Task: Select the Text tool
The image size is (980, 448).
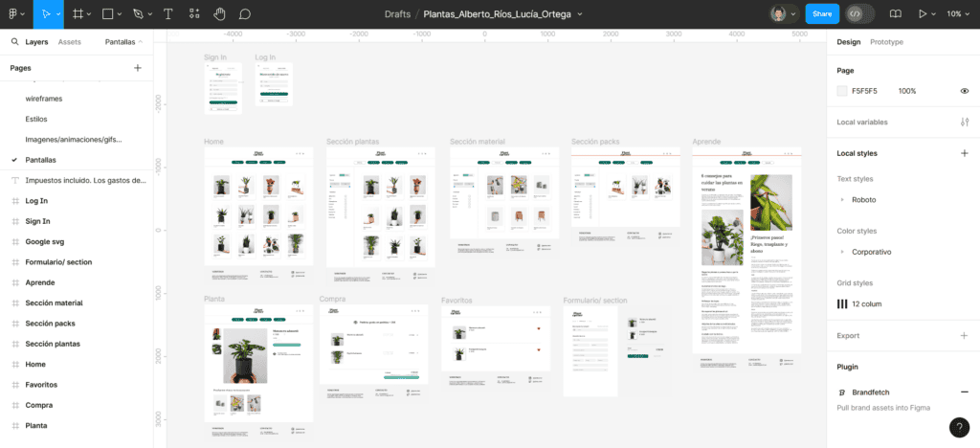Action: point(168,13)
